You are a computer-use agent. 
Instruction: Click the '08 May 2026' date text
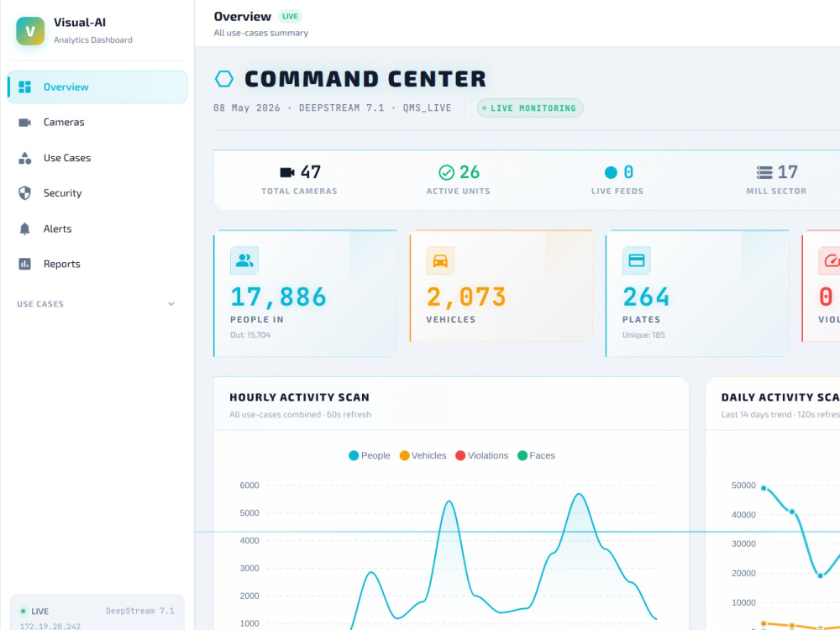click(x=246, y=108)
